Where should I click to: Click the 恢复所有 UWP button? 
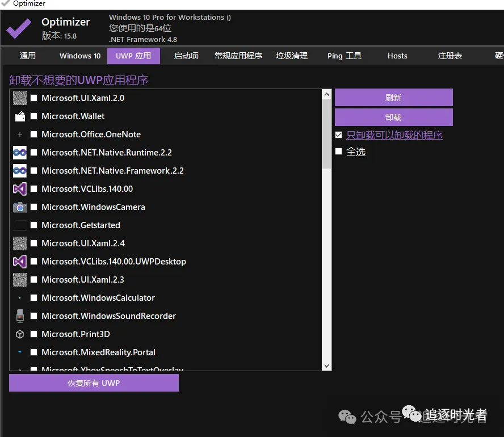click(94, 383)
